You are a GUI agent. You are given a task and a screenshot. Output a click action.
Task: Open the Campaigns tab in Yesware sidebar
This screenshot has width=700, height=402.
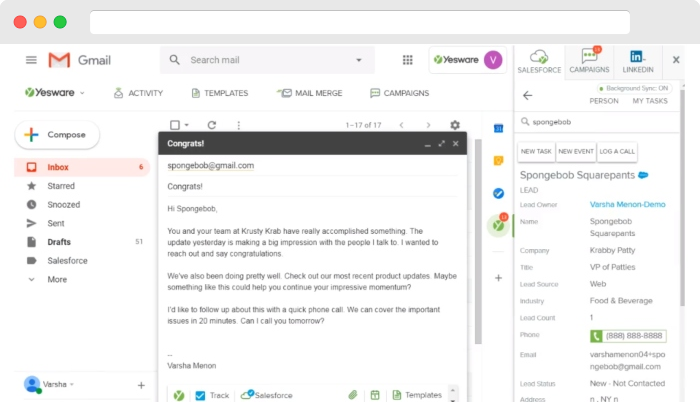point(589,62)
